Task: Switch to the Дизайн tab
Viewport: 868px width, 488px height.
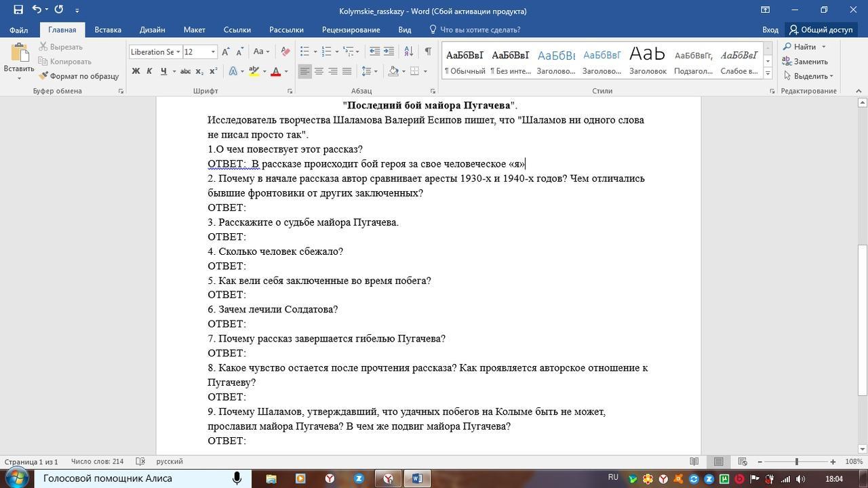Action: pos(152,30)
